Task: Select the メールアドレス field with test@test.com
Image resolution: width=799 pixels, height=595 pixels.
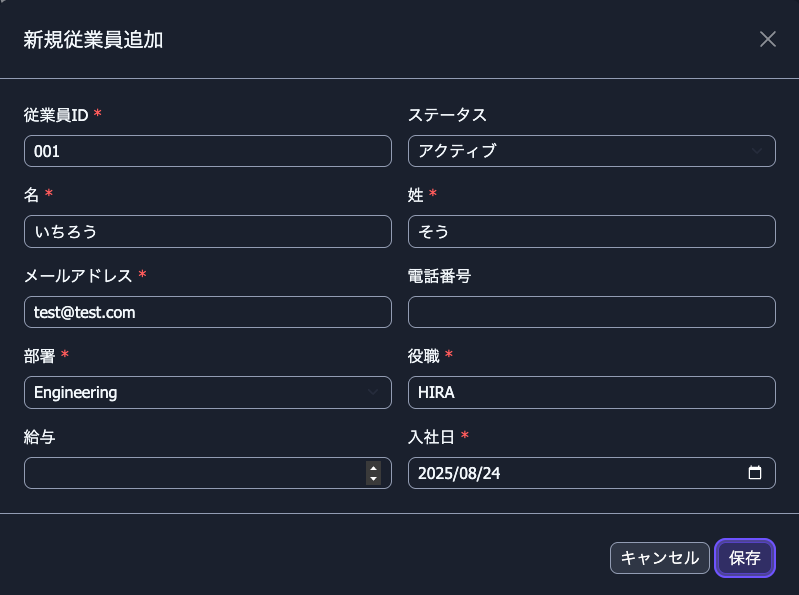Action: coord(208,312)
